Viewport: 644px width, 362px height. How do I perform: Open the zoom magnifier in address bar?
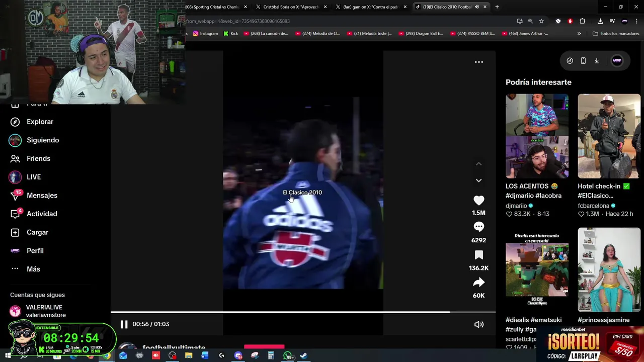[530, 21]
